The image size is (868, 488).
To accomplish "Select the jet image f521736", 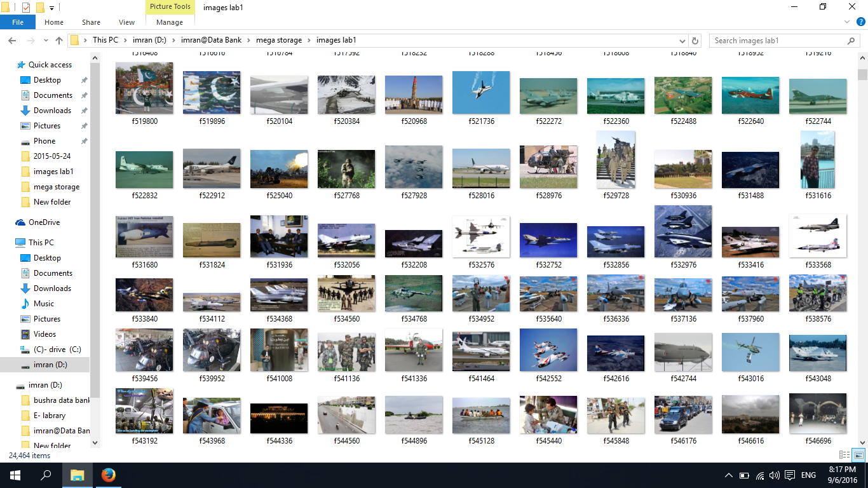I will 480,92.
